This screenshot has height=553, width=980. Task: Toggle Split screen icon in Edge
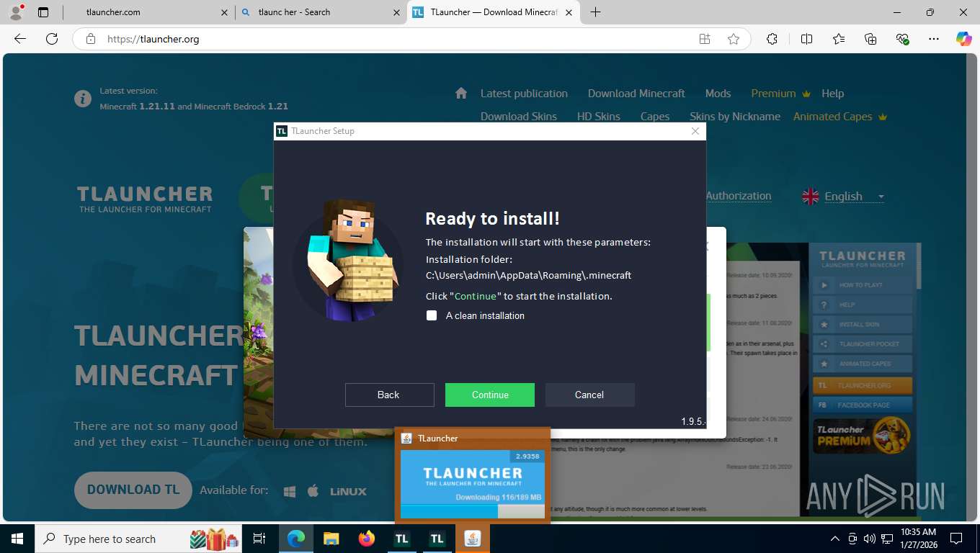coord(806,39)
